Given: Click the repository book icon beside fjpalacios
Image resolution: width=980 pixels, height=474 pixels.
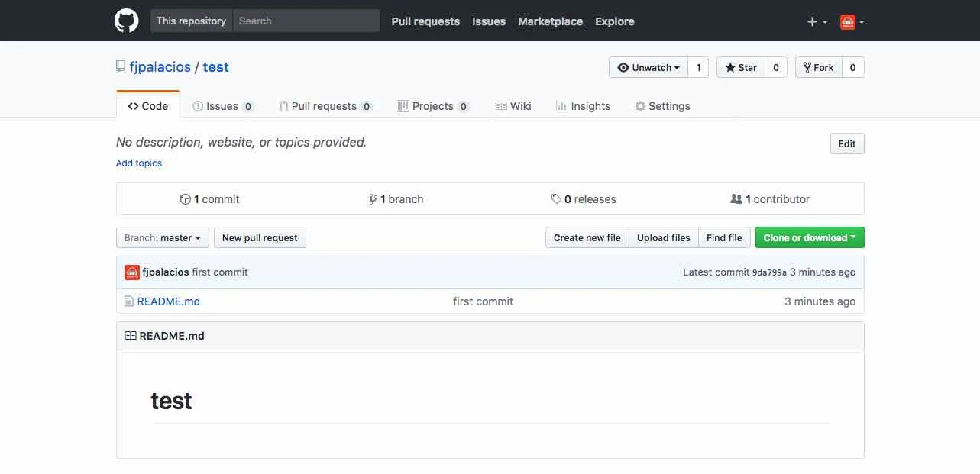Looking at the screenshot, I should click(121, 66).
